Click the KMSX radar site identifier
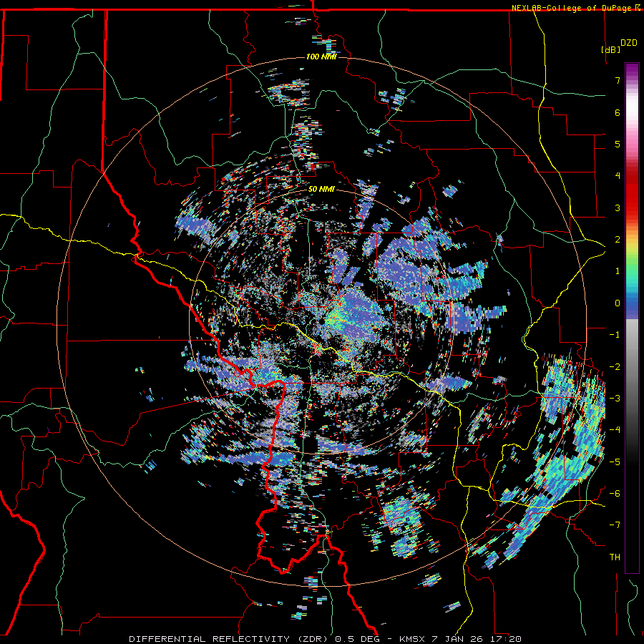This screenshot has width=644, height=644. [x=412, y=639]
